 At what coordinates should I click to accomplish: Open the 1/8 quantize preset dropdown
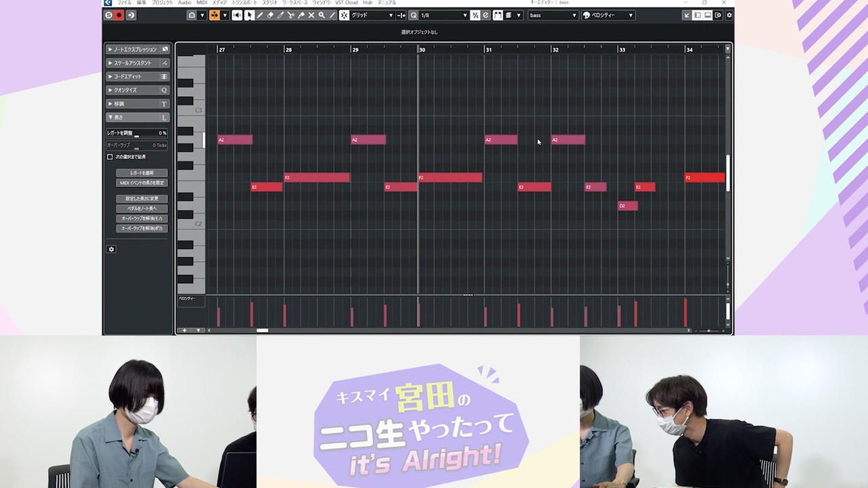(443, 15)
